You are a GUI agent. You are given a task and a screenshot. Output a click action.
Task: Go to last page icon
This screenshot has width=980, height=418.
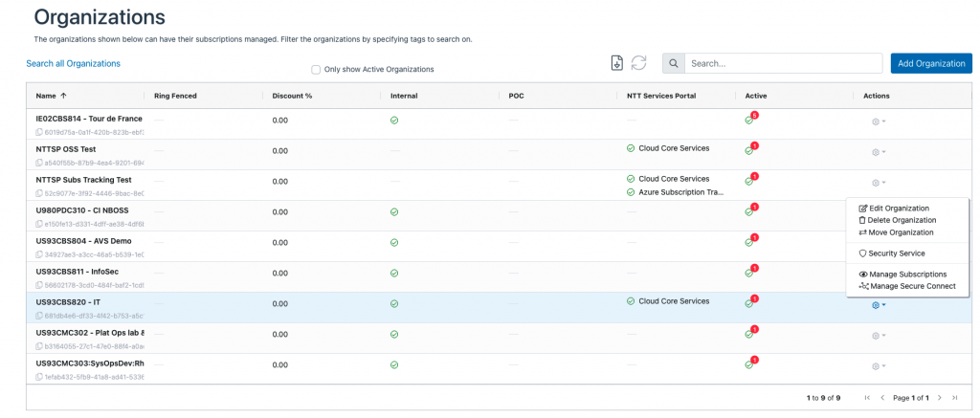(x=954, y=397)
